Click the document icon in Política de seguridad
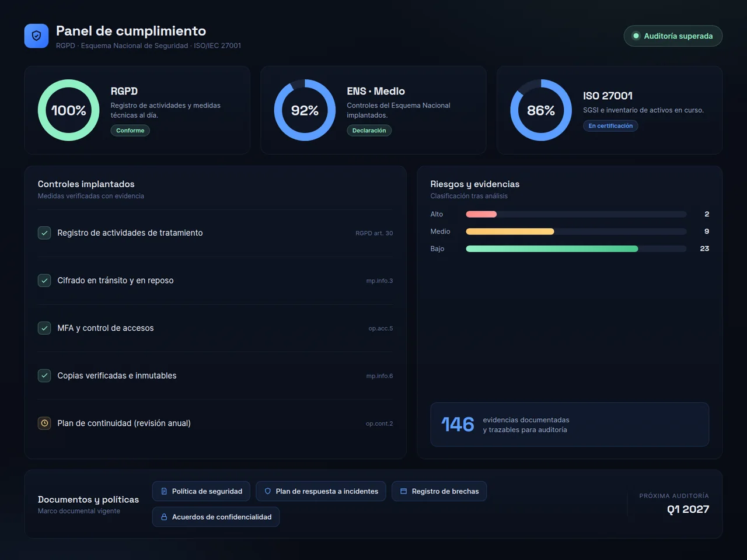Viewport: 747px width, 560px height. point(164,491)
